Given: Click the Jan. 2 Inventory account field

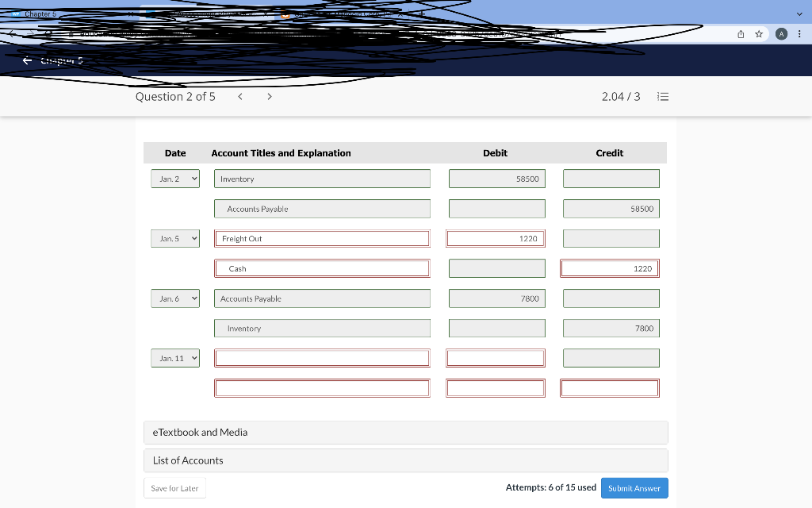Looking at the screenshot, I should (x=322, y=179).
